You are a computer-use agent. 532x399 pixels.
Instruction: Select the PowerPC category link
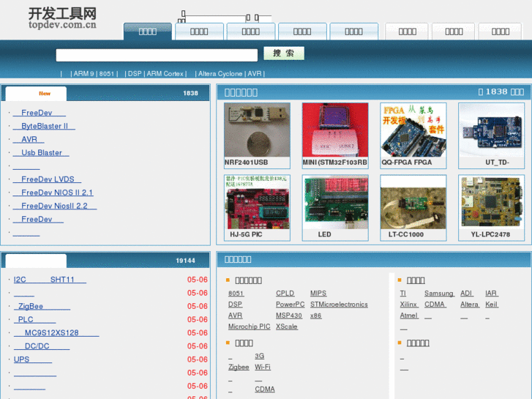coord(290,305)
